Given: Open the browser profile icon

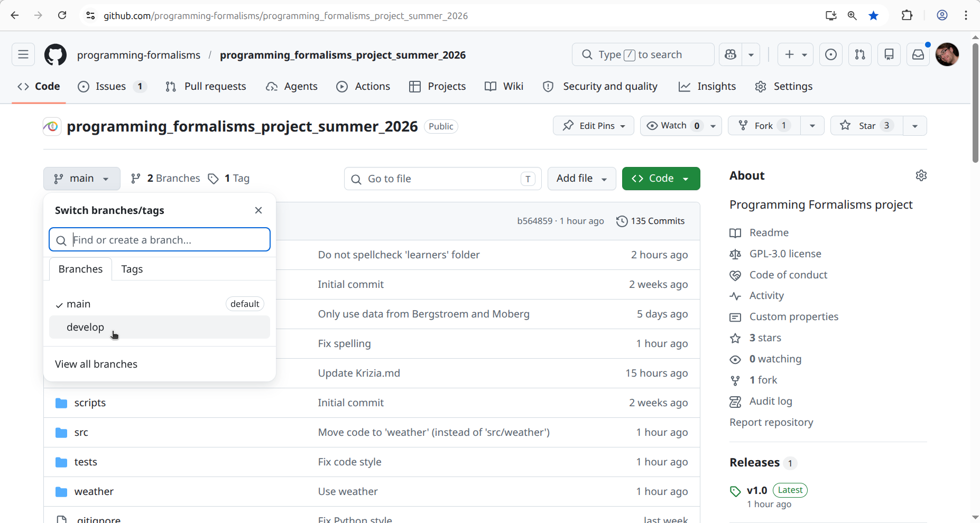Looking at the screenshot, I should (x=942, y=15).
